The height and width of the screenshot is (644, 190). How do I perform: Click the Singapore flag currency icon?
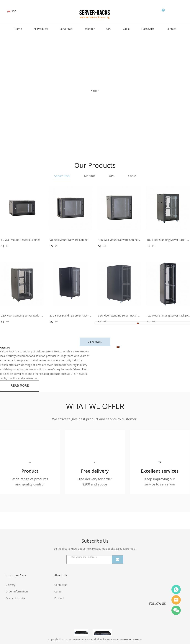pyautogui.click(x=9, y=12)
